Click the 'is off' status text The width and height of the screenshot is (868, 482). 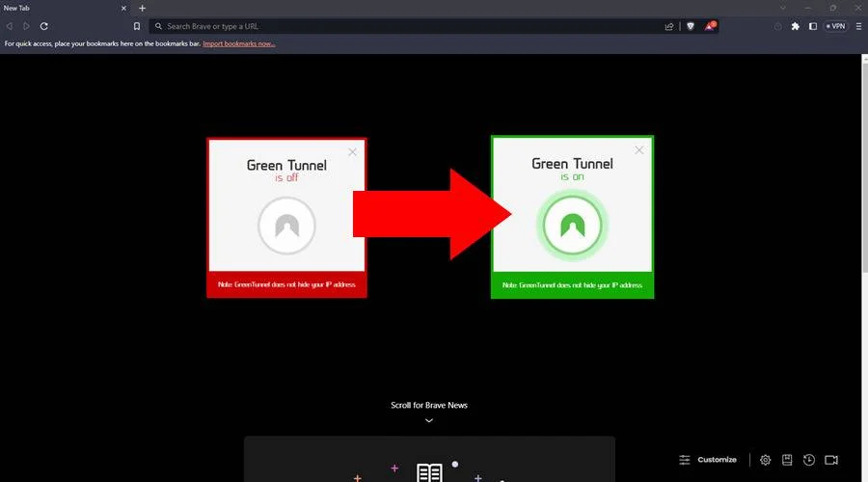tap(286, 177)
